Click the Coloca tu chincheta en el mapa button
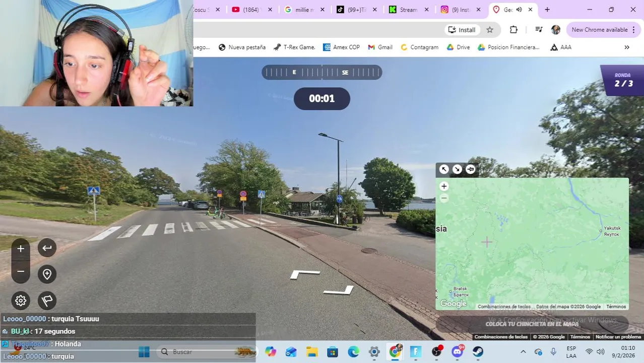 click(532, 324)
